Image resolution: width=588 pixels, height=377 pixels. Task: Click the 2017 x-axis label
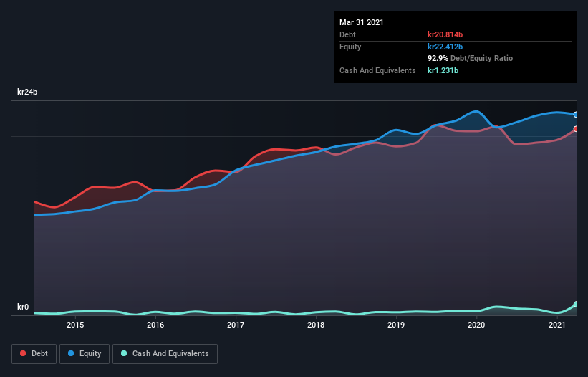[236, 325]
